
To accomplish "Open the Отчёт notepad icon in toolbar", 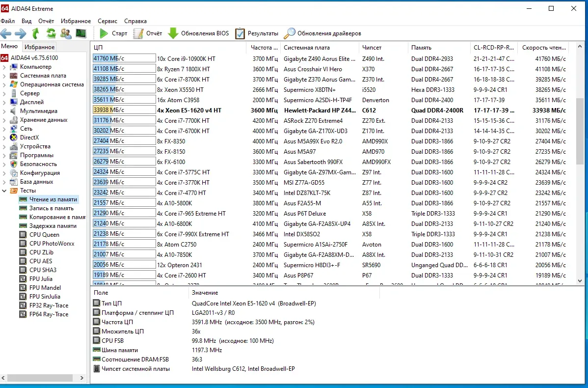I will point(138,33).
